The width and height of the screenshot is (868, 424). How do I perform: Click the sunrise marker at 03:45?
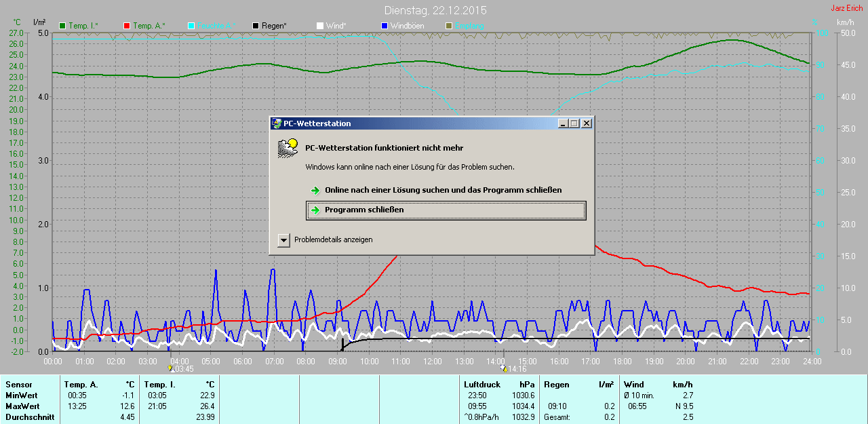pos(170,368)
